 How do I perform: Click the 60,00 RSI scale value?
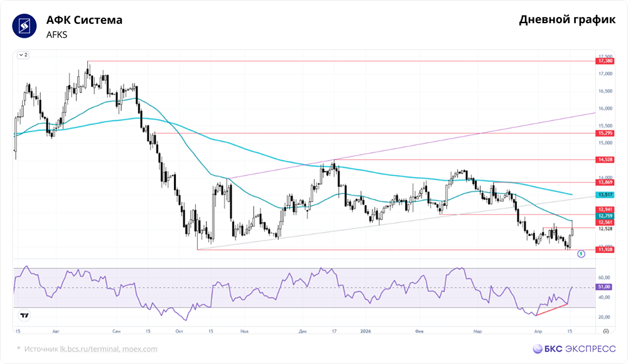(604, 277)
